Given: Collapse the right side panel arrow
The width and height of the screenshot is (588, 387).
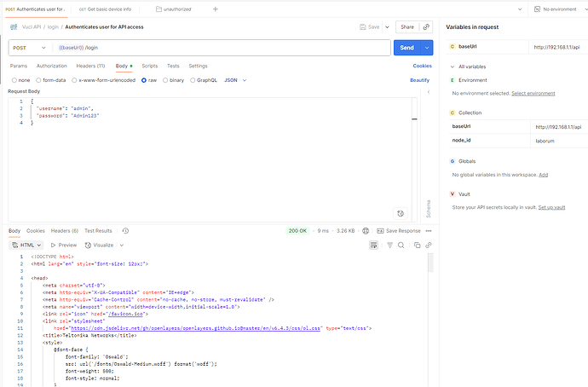Looking at the screenshot, I should 429,92.
